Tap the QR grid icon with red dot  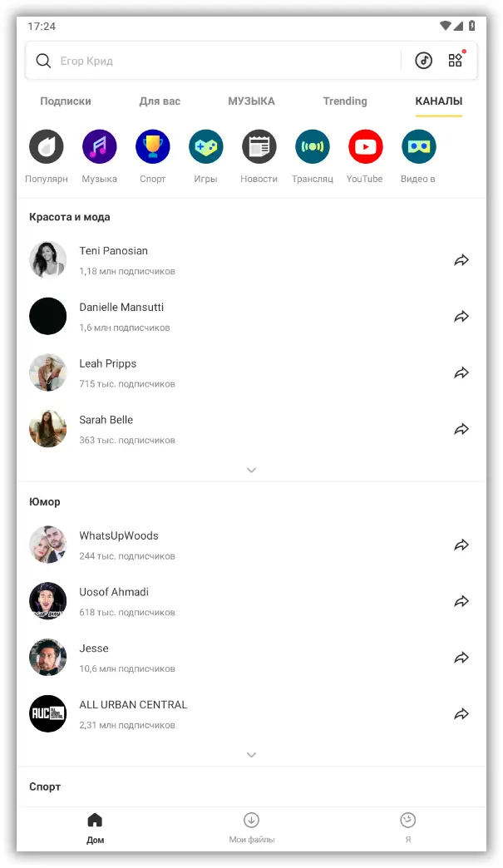456,61
